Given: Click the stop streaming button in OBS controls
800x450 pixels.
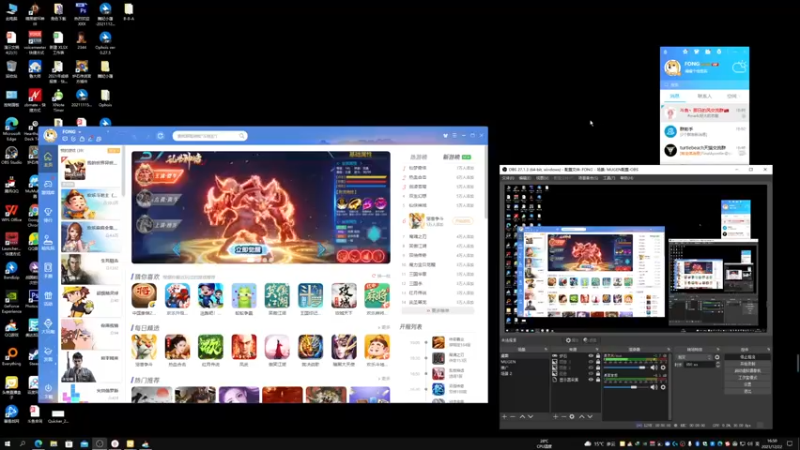Looking at the screenshot, I should tap(748, 357).
